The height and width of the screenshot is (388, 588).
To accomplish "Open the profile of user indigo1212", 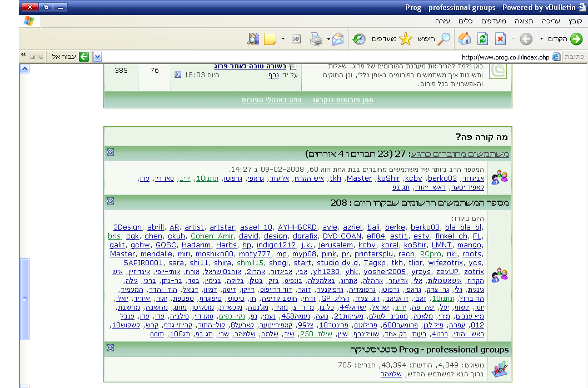I will click(x=276, y=245).
